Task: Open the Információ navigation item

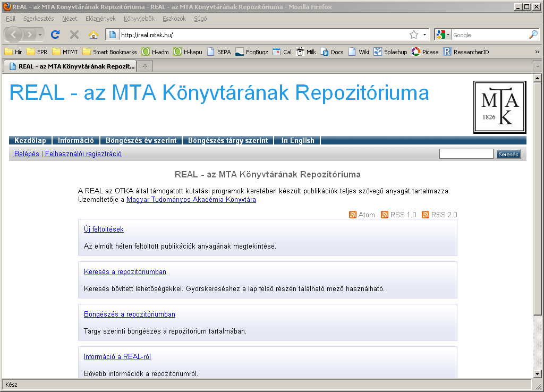Action: (75, 141)
